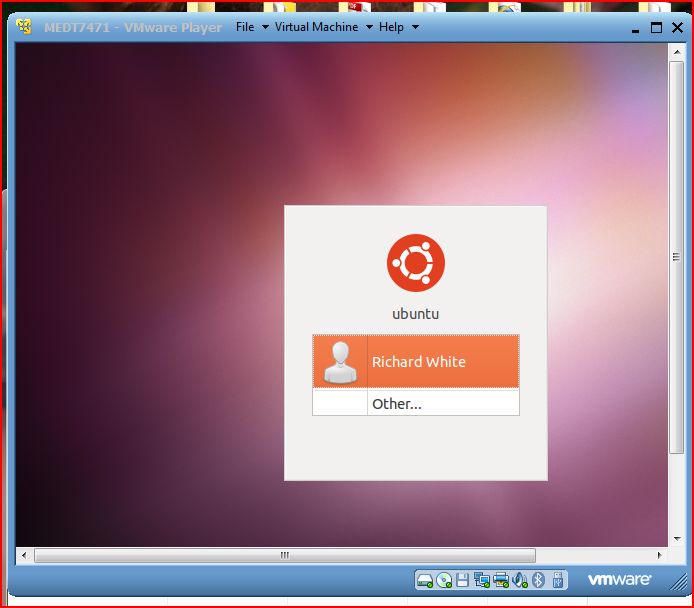Click the MEDT7471 - VMware Player title
The height and width of the screenshot is (608, 694).
click(133, 27)
